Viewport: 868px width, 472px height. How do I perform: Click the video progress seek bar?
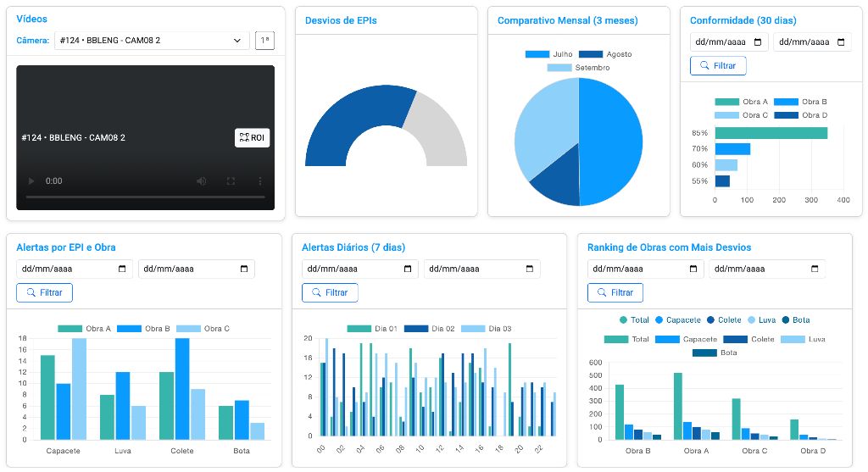(x=145, y=197)
